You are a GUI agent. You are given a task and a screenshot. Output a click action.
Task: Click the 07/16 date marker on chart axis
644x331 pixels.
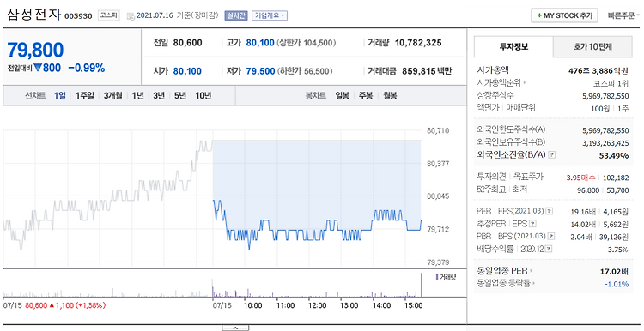[x=222, y=305]
